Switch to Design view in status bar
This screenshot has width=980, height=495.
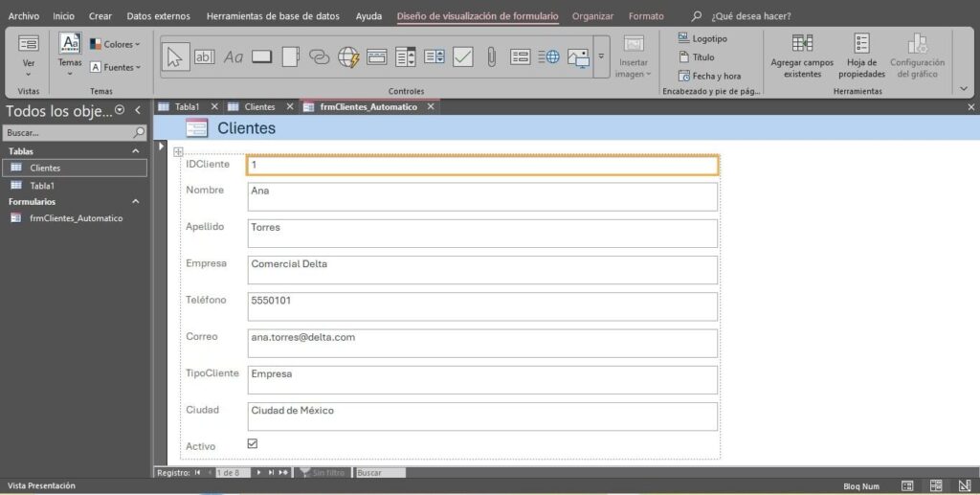(x=965, y=485)
